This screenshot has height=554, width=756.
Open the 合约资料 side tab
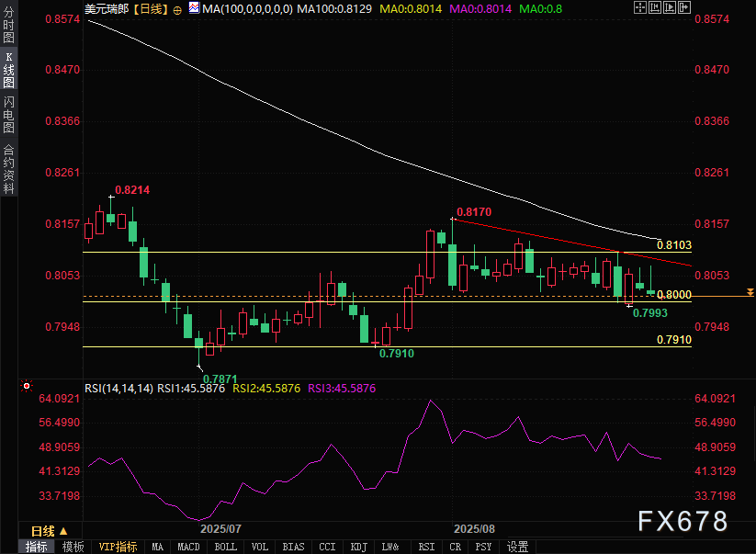[x=8, y=167]
